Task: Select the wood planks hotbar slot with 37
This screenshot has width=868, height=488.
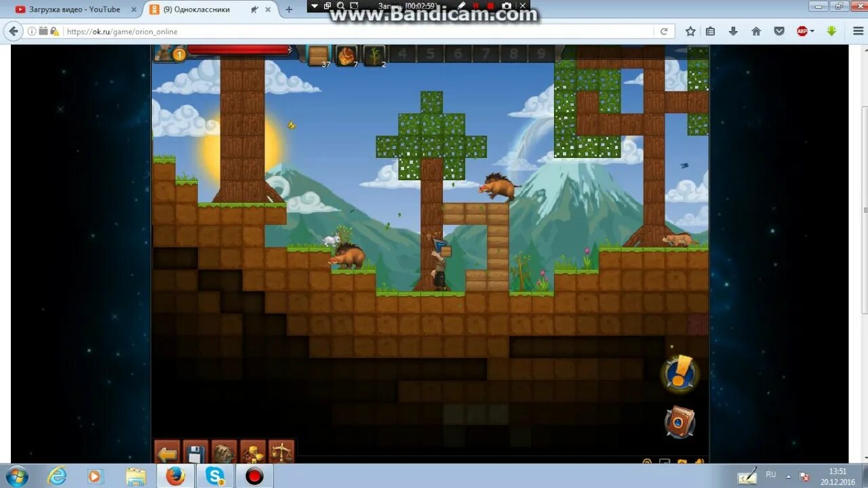Action: [319, 56]
